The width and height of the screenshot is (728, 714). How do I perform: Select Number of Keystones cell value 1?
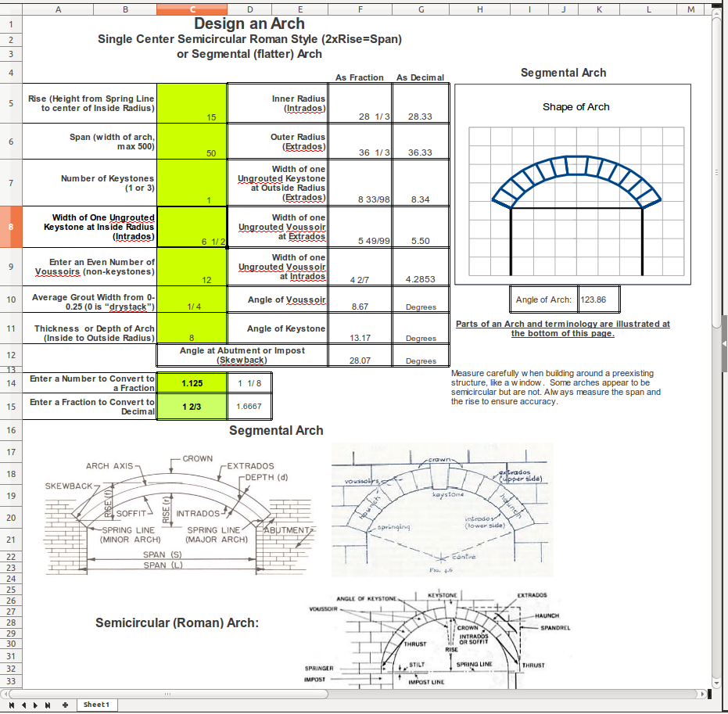click(192, 182)
